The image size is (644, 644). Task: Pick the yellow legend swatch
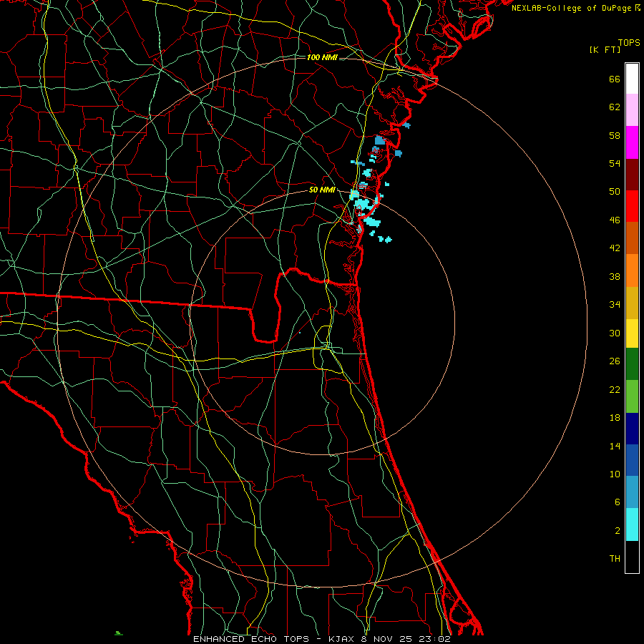coord(632,333)
